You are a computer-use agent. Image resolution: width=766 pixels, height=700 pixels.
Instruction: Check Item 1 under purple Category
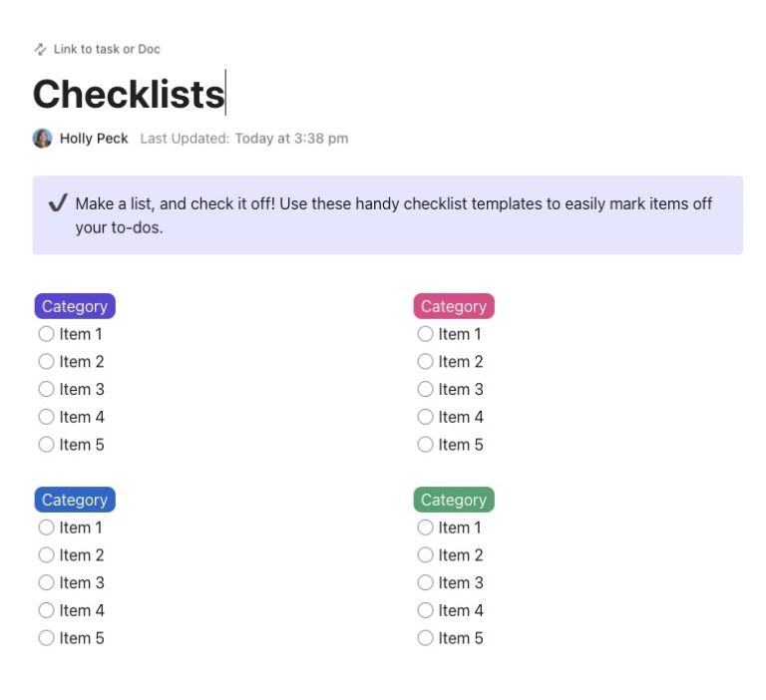point(46,334)
